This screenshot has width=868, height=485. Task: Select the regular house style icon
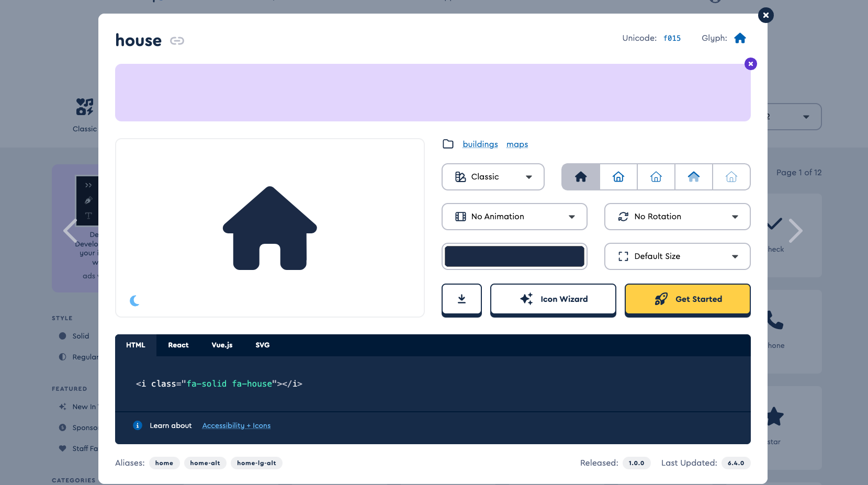[x=618, y=177]
